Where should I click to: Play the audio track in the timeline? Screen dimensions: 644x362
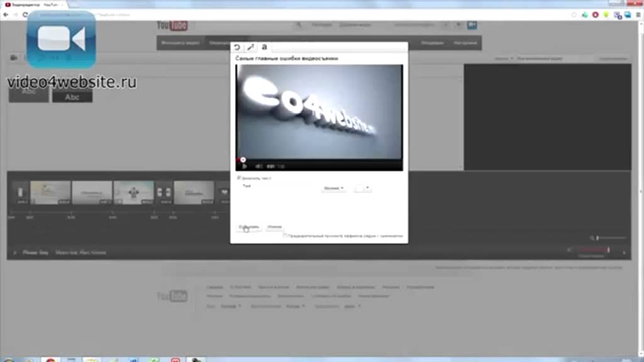click(x=15, y=253)
